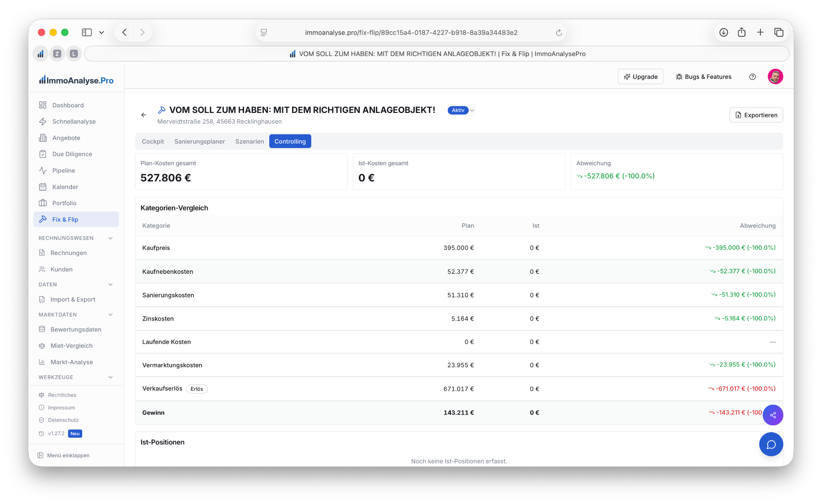Click the back arrow beside project title
The width and height of the screenshot is (822, 504).
tap(143, 115)
